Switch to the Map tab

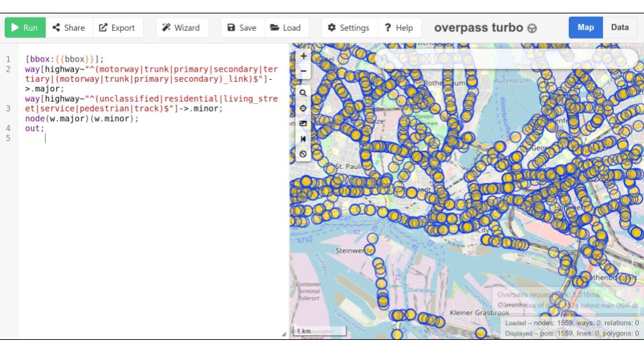(x=586, y=27)
